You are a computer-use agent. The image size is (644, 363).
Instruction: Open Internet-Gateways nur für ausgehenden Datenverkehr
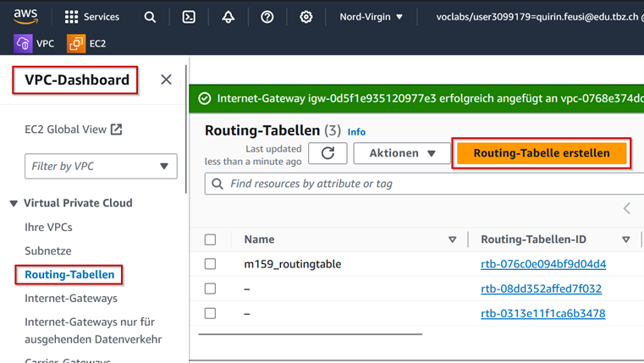click(93, 331)
